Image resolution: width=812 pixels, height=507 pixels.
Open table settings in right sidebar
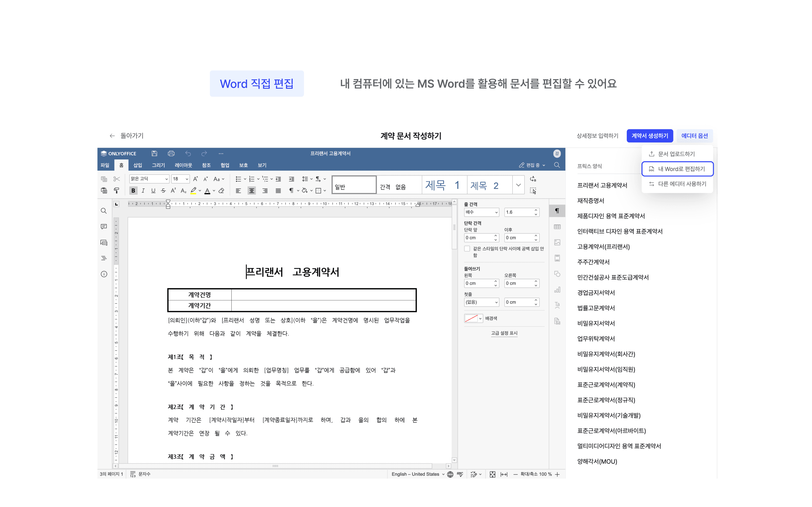(x=557, y=227)
